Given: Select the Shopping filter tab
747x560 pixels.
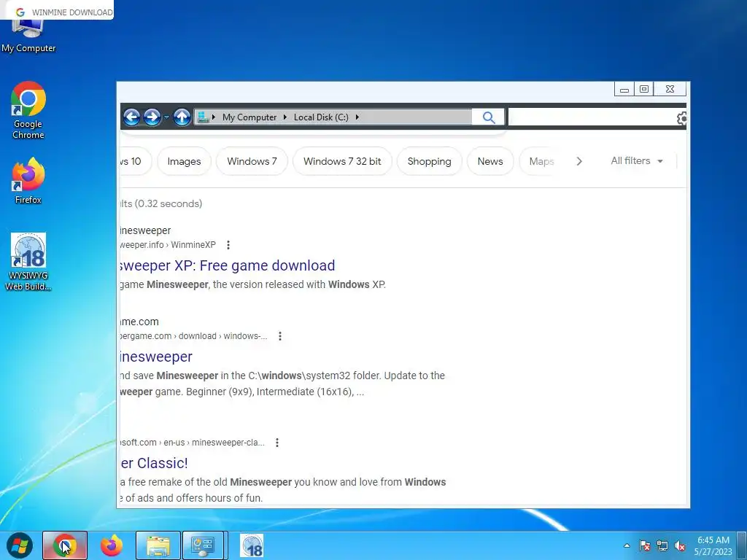Looking at the screenshot, I should (429, 161).
